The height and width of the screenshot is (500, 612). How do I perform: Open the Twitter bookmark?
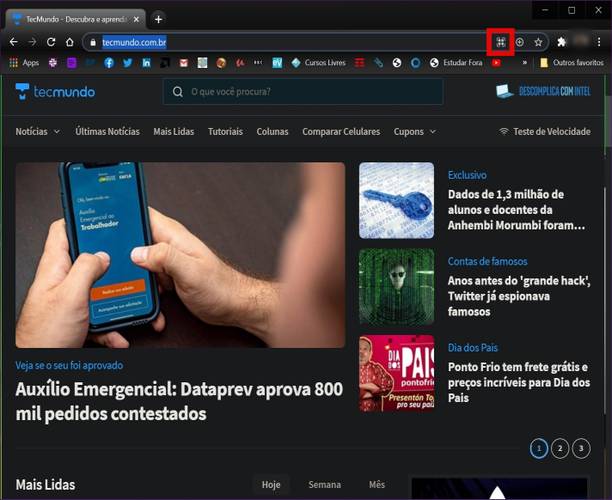(x=128, y=62)
